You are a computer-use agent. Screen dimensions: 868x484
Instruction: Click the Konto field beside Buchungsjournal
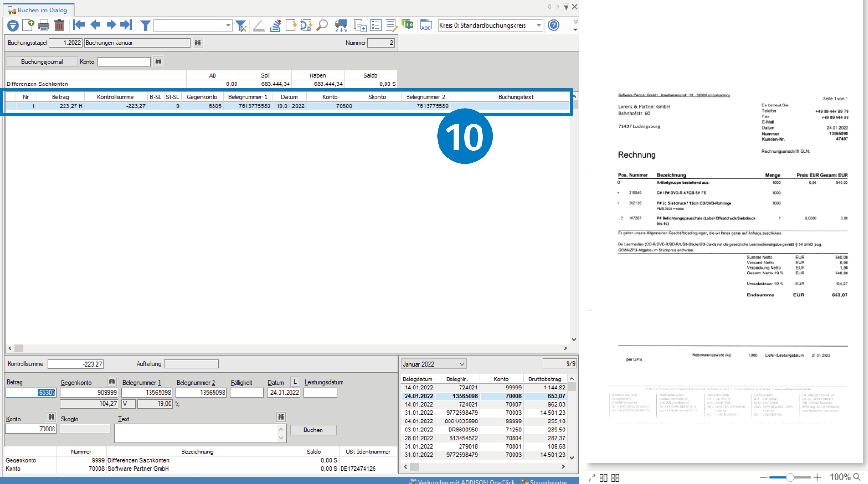124,62
